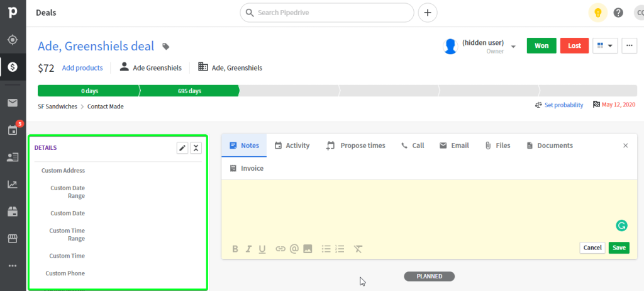Open More ellipsis in sidebar
The image size is (644, 291).
tap(13, 266)
